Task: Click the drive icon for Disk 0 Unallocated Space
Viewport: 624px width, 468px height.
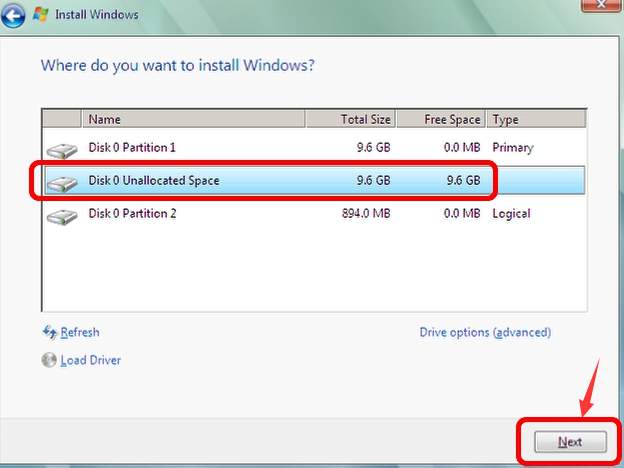Action: tap(62, 183)
